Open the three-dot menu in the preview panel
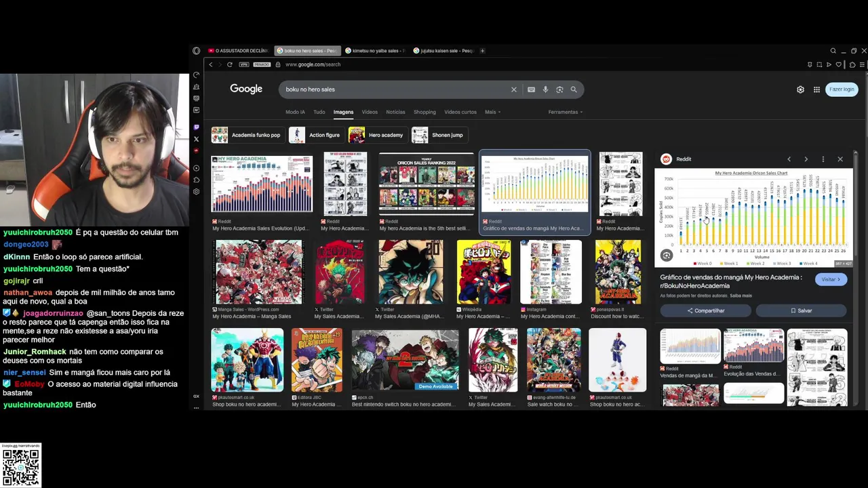This screenshot has width=868, height=488. [x=823, y=159]
